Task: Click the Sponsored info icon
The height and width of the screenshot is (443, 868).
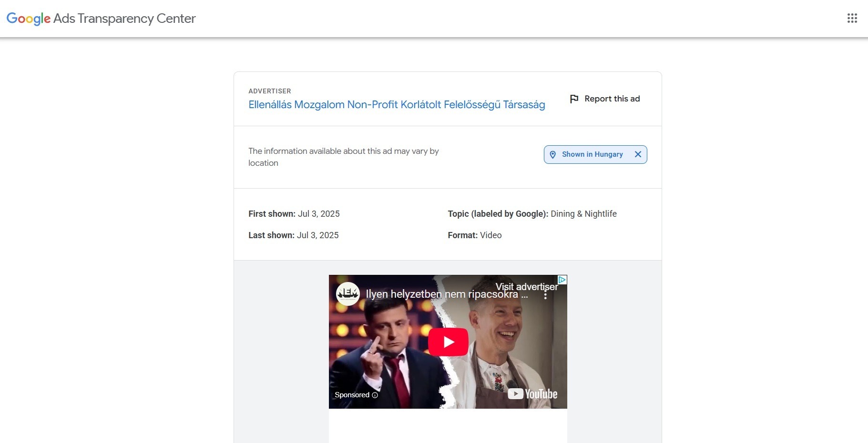Action: [x=375, y=395]
